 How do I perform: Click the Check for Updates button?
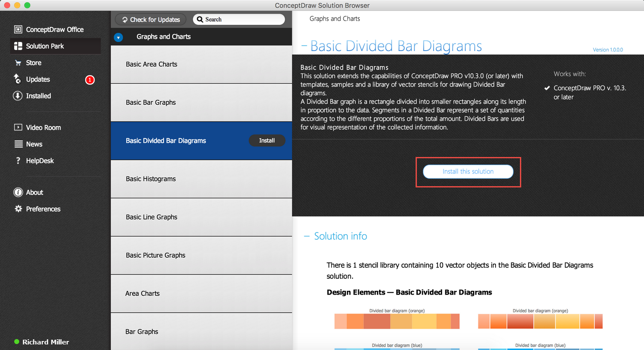151,20
